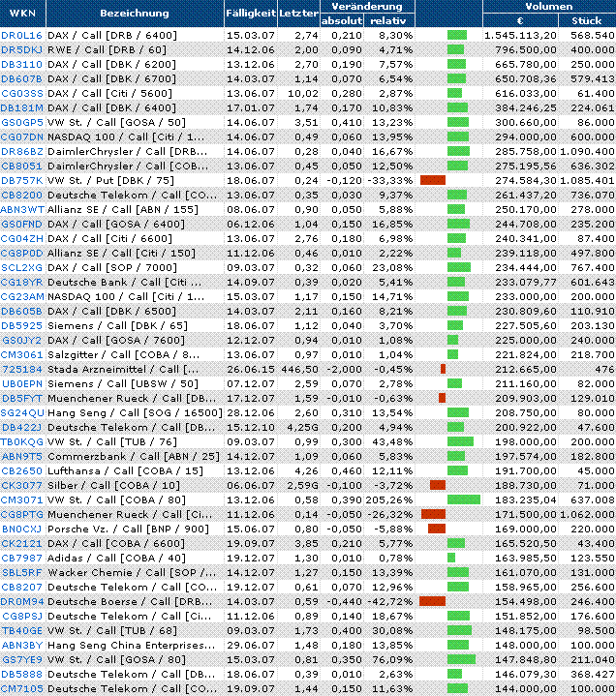This screenshot has width=616, height=696.
Task: Open WKN link CG8P0D
Action: pos(22,253)
